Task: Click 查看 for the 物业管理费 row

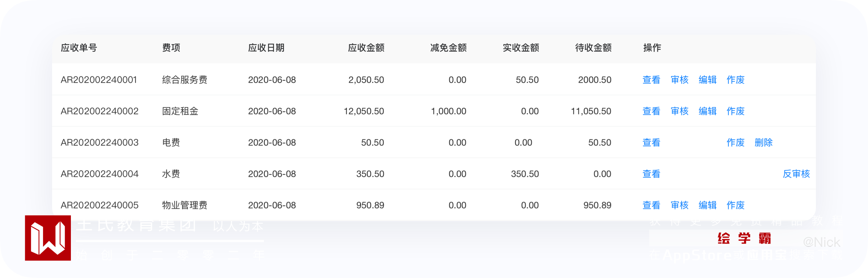Action: [x=651, y=205]
